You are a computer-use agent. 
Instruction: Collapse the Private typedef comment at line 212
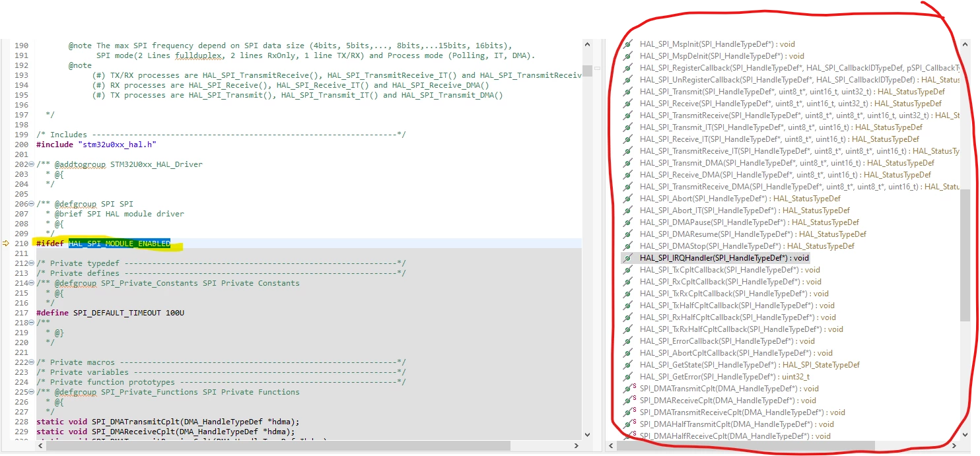pos(32,263)
